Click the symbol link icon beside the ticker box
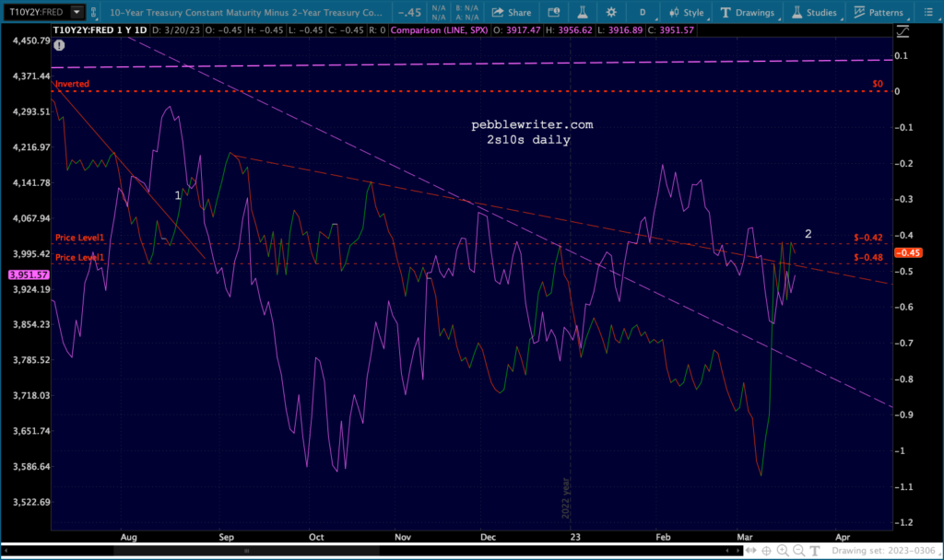The height and width of the screenshot is (560, 944). (x=93, y=12)
